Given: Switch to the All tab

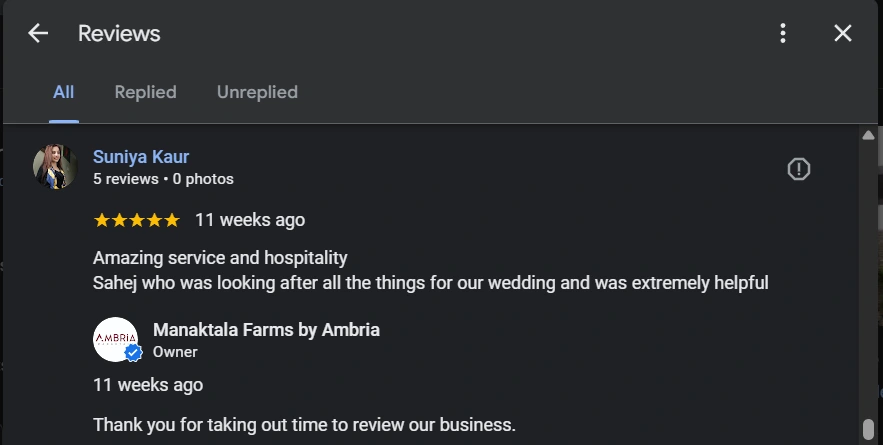Looking at the screenshot, I should click(63, 92).
